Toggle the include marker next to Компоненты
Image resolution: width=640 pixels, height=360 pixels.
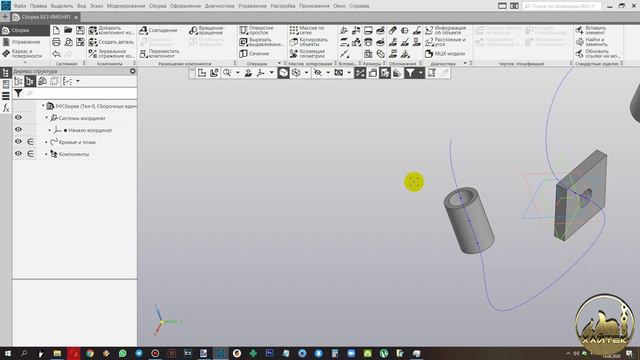[31, 153]
